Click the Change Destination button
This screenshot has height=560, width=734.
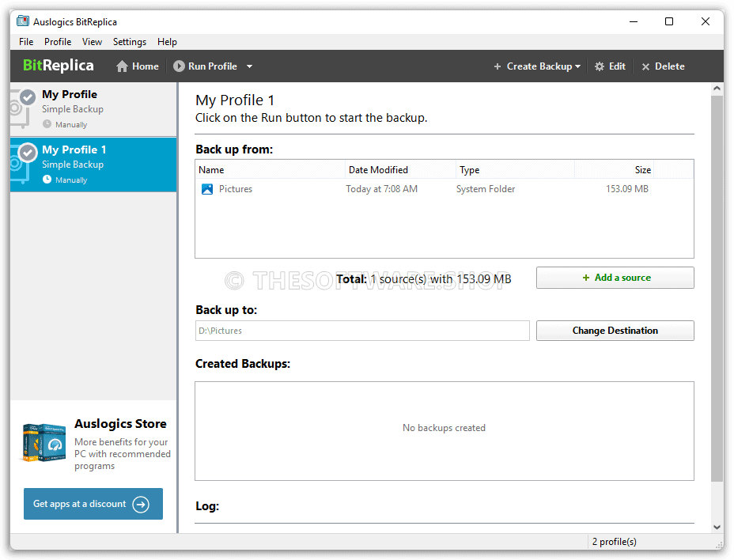coord(615,331)
